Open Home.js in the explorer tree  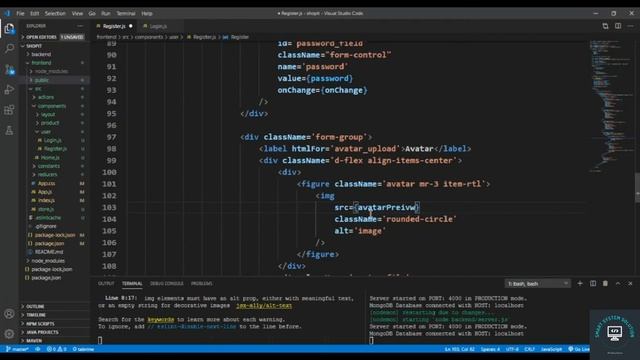point(50,158)
